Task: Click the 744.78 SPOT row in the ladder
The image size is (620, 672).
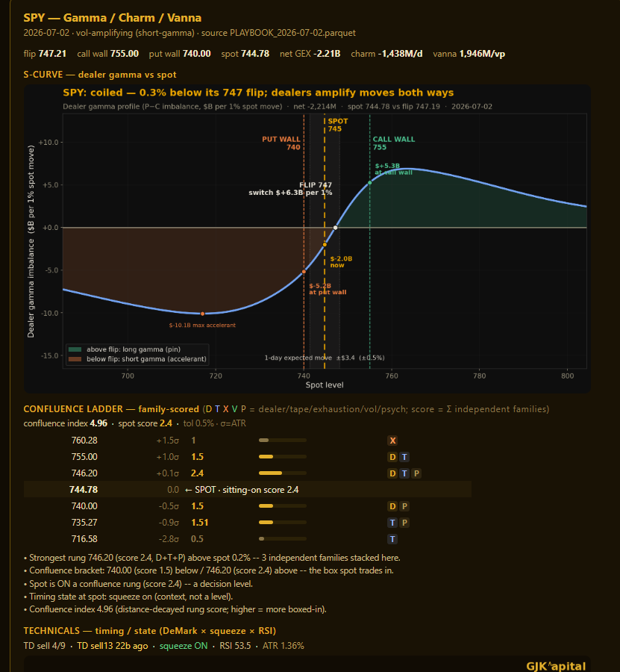Action: point(248,489)
